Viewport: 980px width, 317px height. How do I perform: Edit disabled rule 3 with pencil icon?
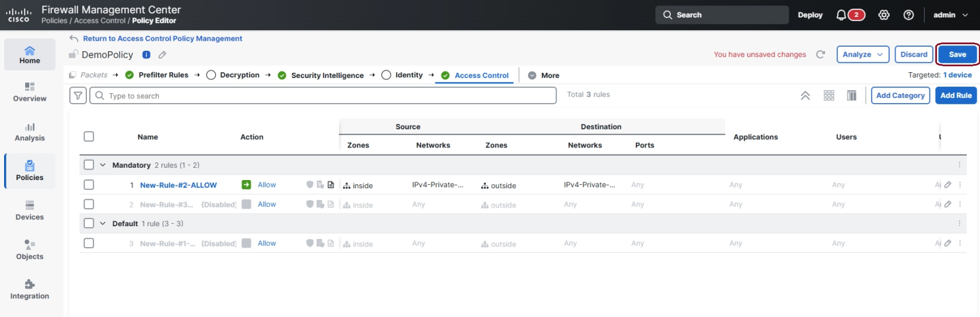click(x=948, y=243)
